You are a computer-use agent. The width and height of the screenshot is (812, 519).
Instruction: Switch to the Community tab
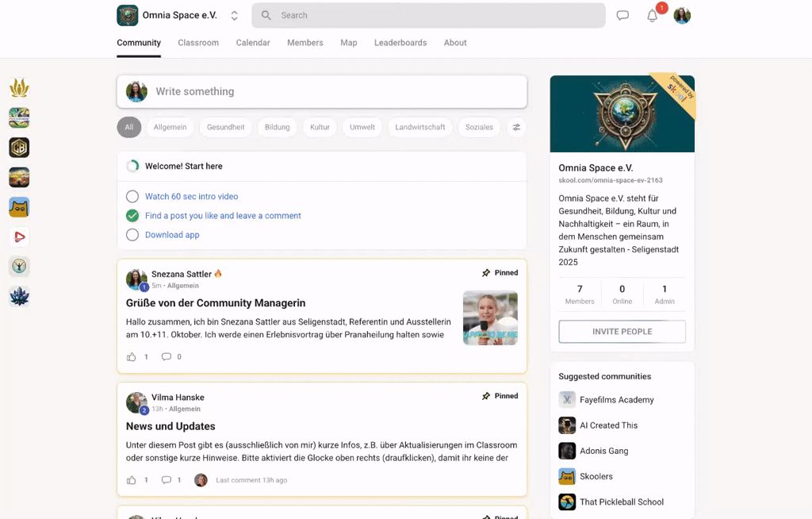(x=139, y=43)
